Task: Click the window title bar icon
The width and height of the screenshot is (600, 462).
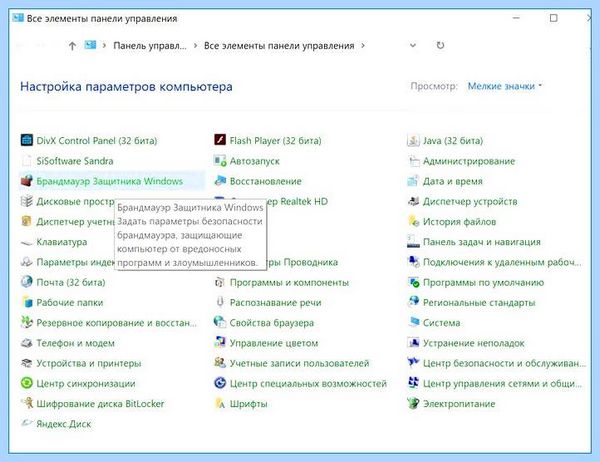Action: [18, 18]
